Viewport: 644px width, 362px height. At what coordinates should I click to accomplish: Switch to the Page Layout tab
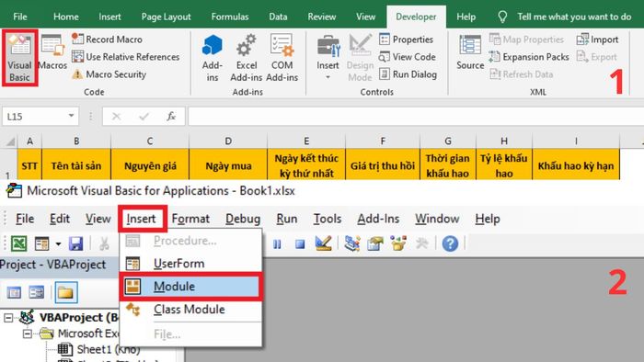[x=166, y=17]
